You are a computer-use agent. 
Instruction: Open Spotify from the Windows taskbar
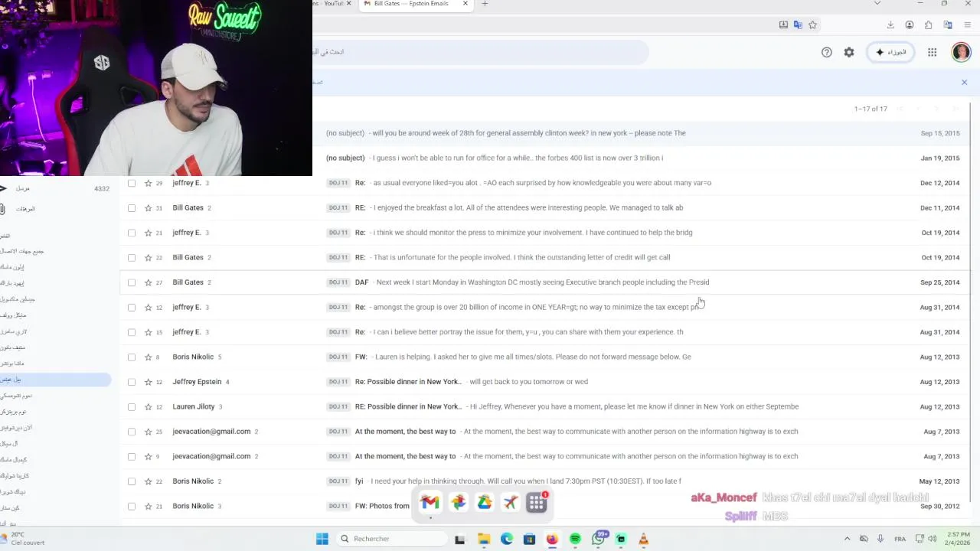[x=575, y=539]
